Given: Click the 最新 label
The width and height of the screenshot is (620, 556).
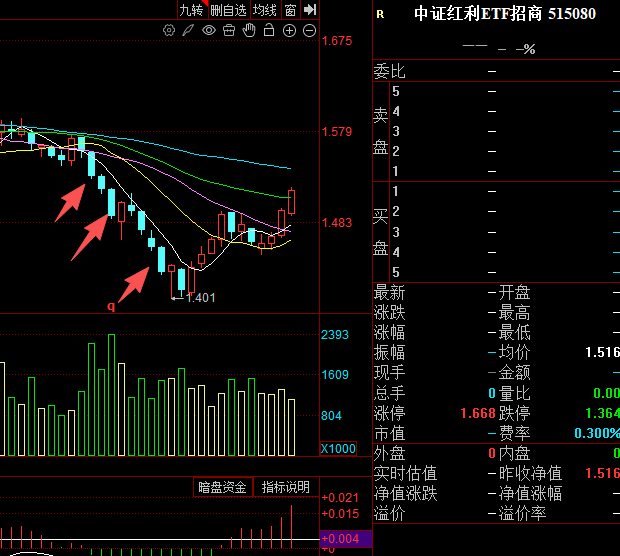Looking at the screenshot, I should (x=389, y=293).
